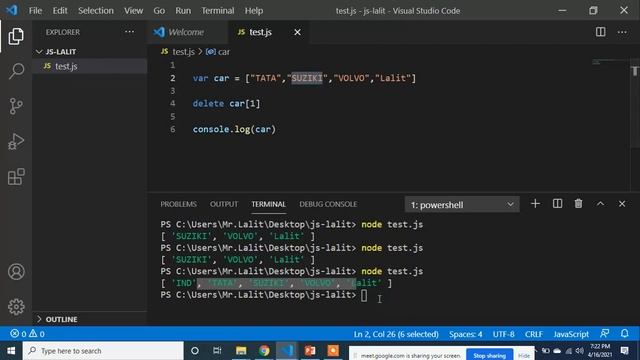Open the Accounts menu icon
This screenshot has width=640, height=360.
click(16, 272)
